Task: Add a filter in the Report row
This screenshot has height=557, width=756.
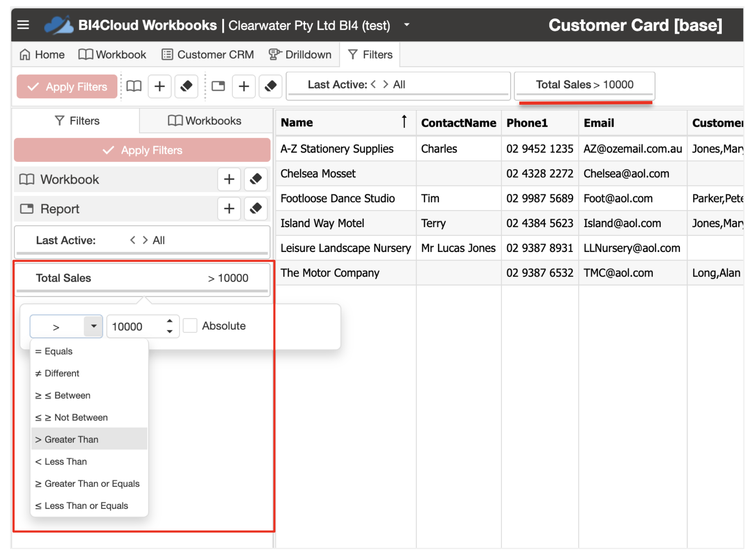Action: (x=229, y=209)
